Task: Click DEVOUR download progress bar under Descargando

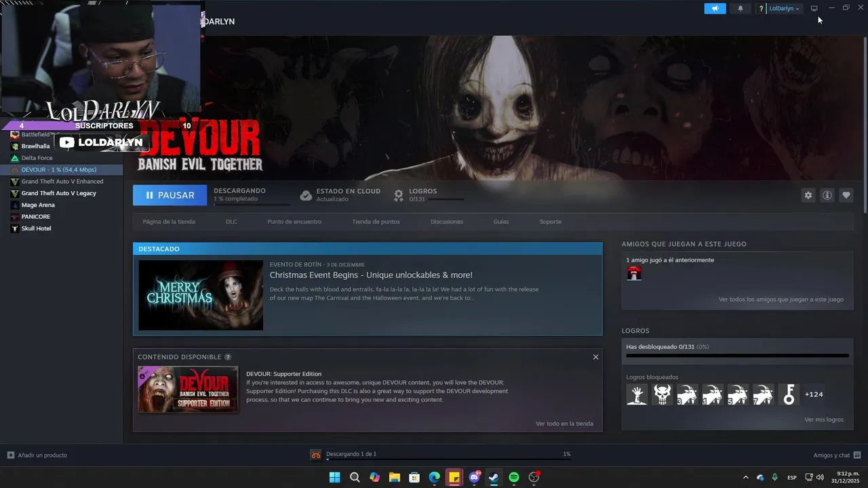Action: tap(252, 204)
